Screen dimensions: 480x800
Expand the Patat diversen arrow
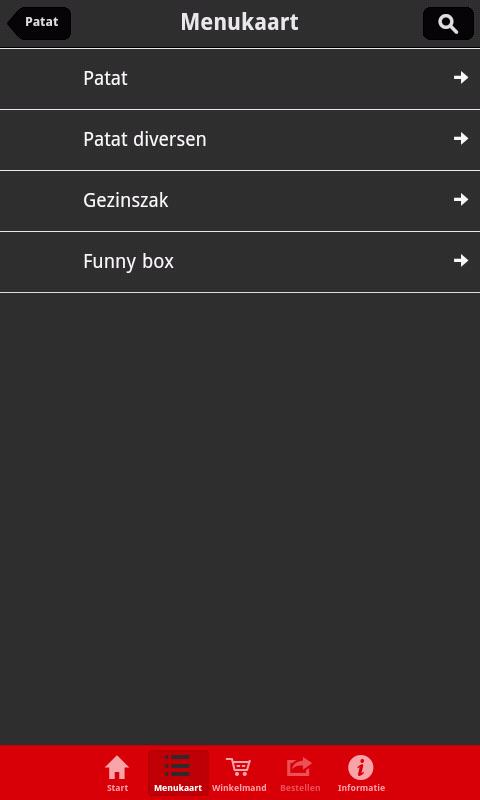pyautogui.click(x=461, y=138)
